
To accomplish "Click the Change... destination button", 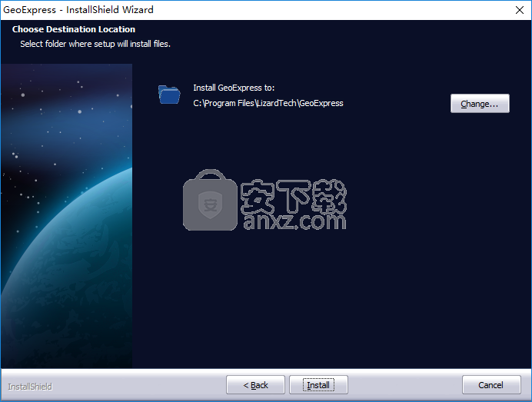I will pos(480,104).
